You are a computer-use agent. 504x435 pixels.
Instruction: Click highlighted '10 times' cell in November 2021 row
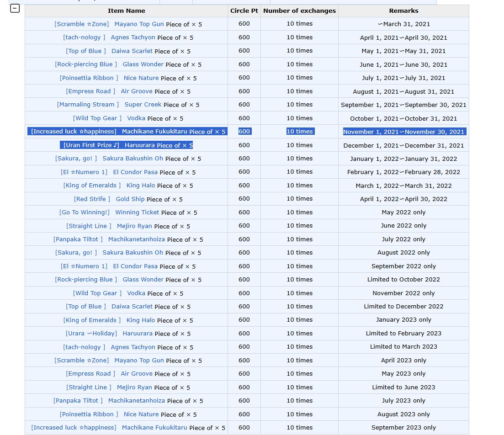300,132
